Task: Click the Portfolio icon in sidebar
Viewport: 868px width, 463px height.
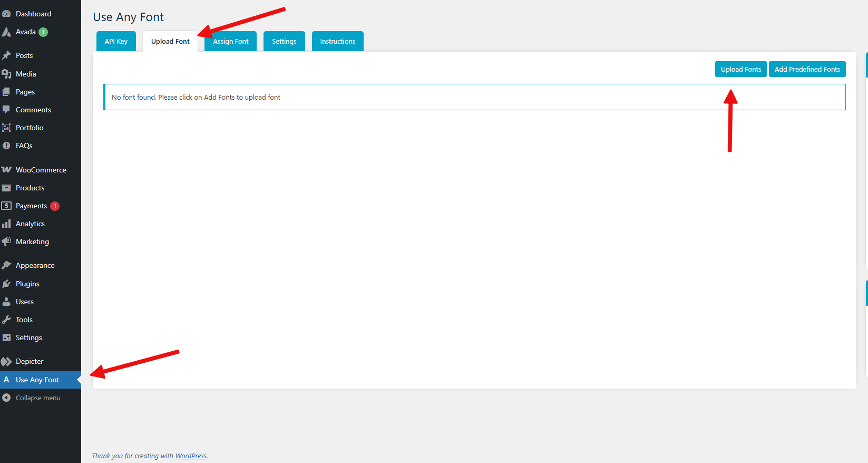Action: point(6,128)
